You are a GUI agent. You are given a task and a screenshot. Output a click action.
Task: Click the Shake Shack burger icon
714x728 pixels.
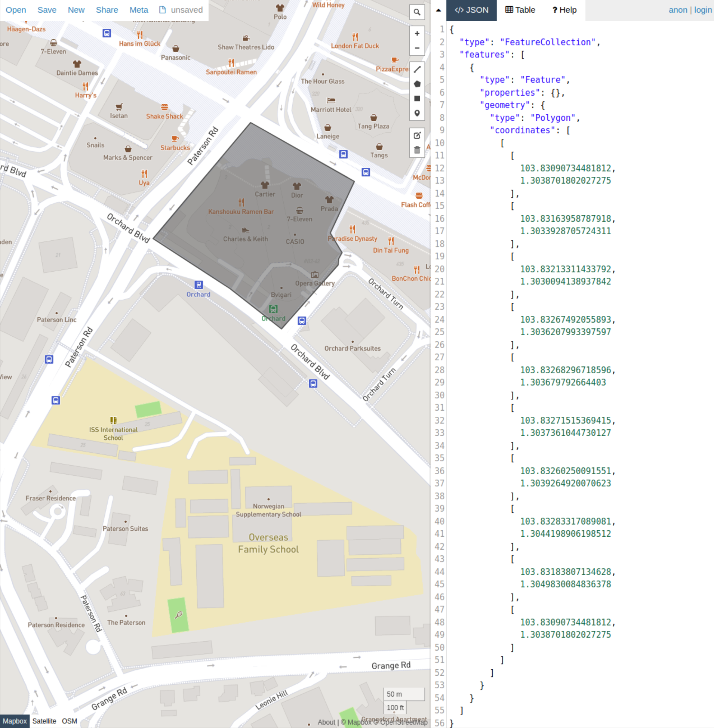[164, 107]
